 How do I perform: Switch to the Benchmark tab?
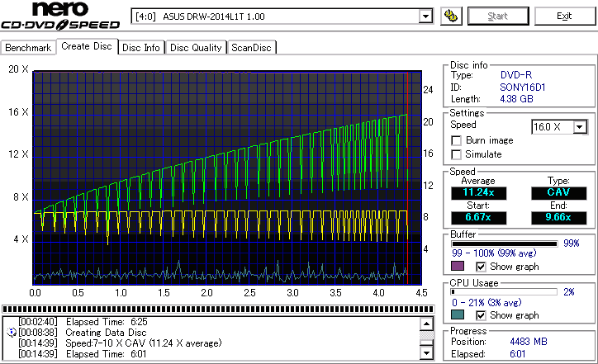click(28, 48)
